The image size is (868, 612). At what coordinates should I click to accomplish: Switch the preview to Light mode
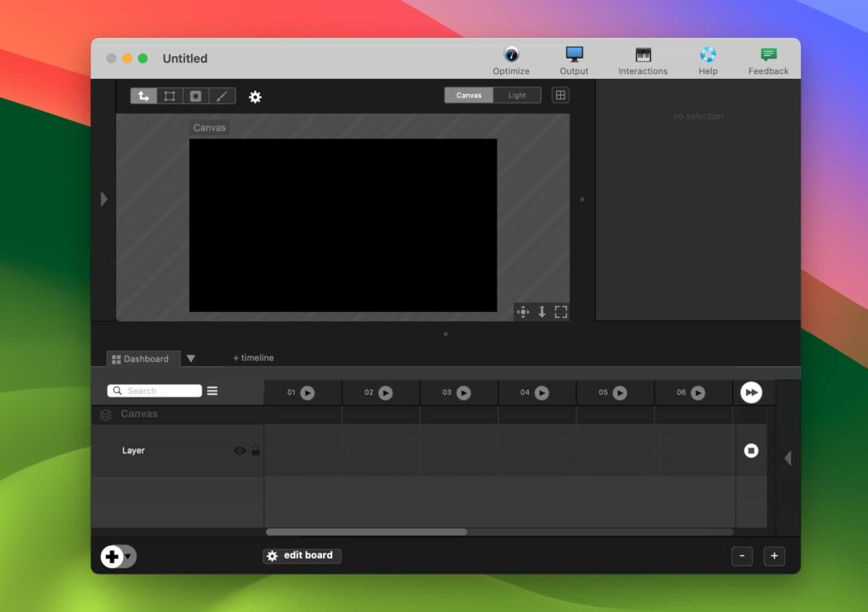pyautogui.click(x=517, y=95)
